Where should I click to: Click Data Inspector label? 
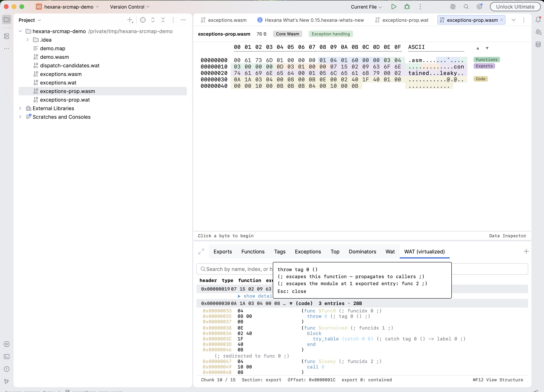(x=508, y=236)
